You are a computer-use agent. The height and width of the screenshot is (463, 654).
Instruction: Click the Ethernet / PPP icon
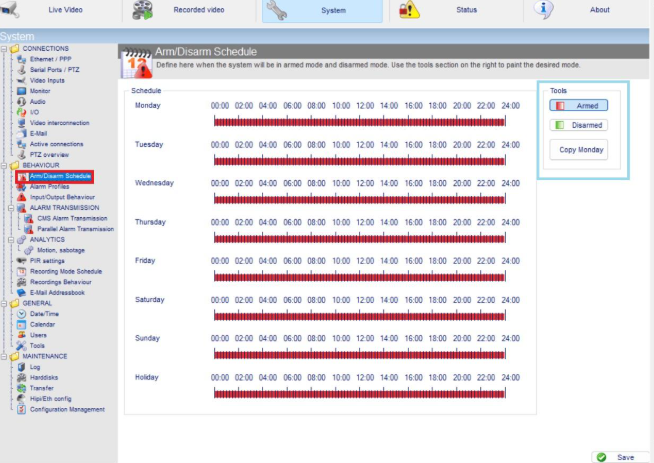[x=21, y=59]
